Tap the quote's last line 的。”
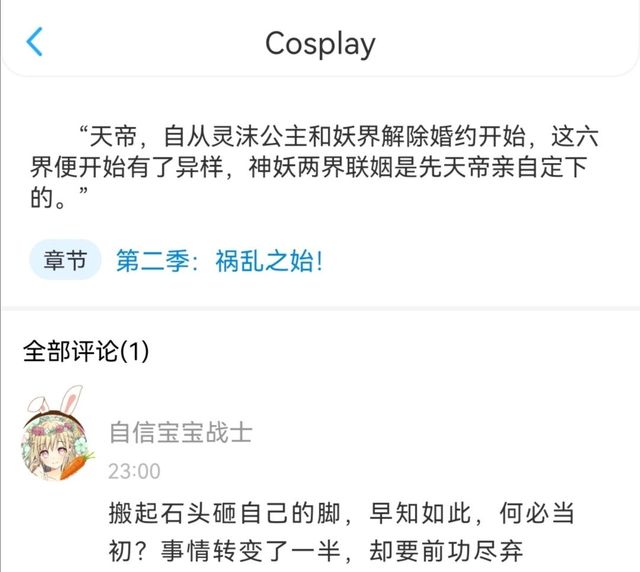The image size is (640, 572). [59, 198]
